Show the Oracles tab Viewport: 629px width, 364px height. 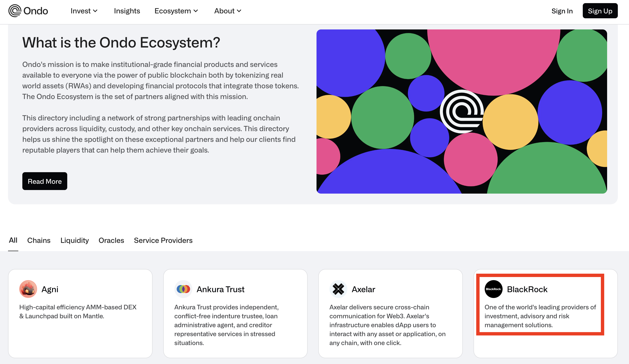[111, 240]
